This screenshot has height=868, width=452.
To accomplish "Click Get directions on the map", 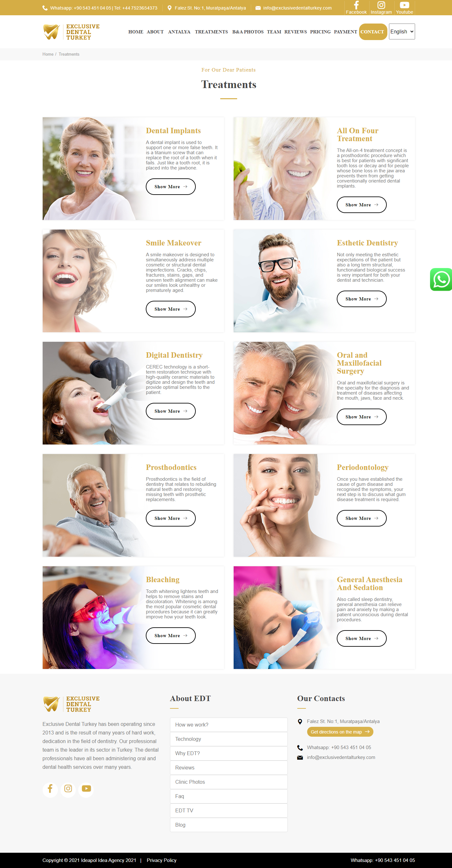I will coord(340,732).
